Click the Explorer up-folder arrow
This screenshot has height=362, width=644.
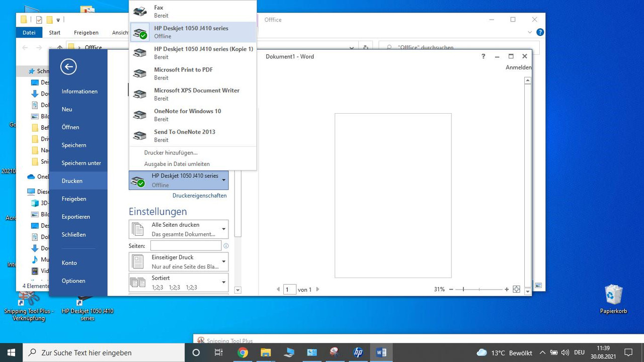60,48
